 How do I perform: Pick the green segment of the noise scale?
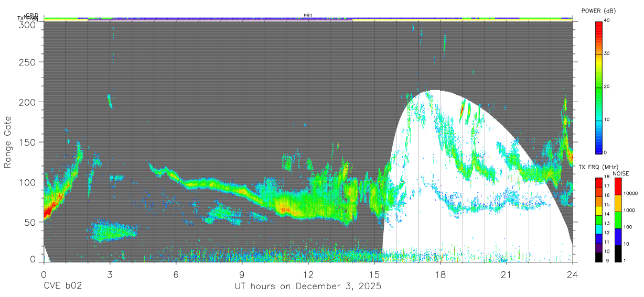click(617, 220)
